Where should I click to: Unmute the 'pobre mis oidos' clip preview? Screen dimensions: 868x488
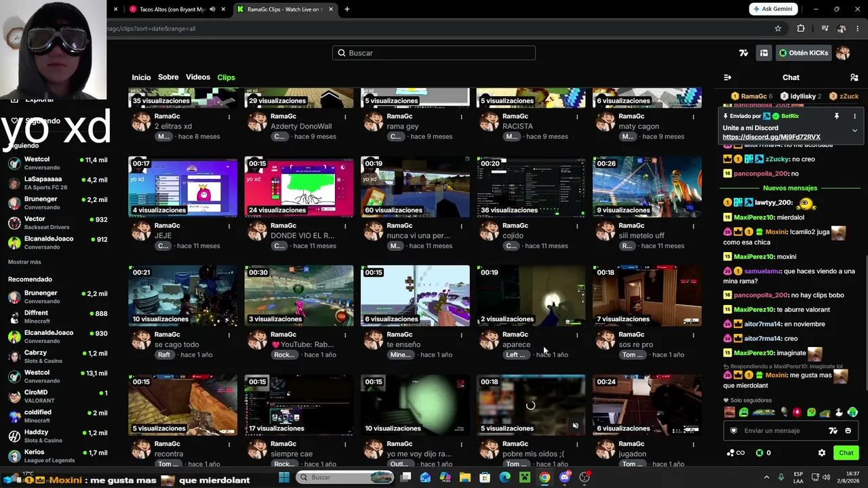(575, 426)
